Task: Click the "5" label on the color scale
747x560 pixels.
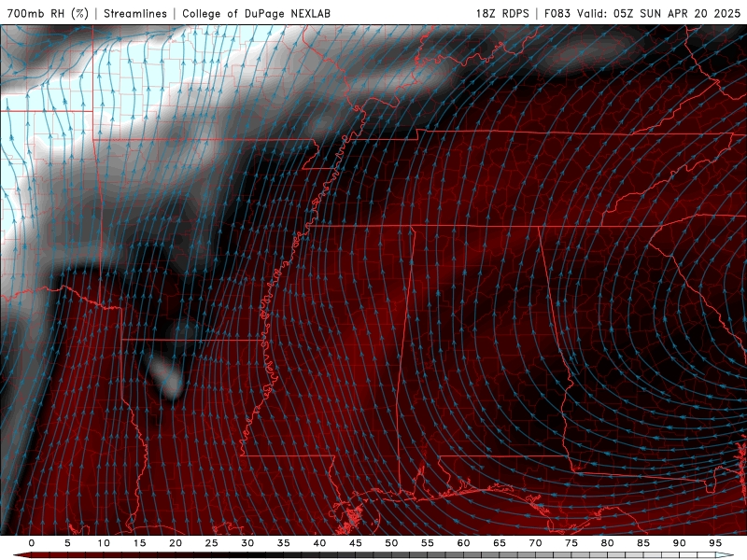Action: pos(67,543)
